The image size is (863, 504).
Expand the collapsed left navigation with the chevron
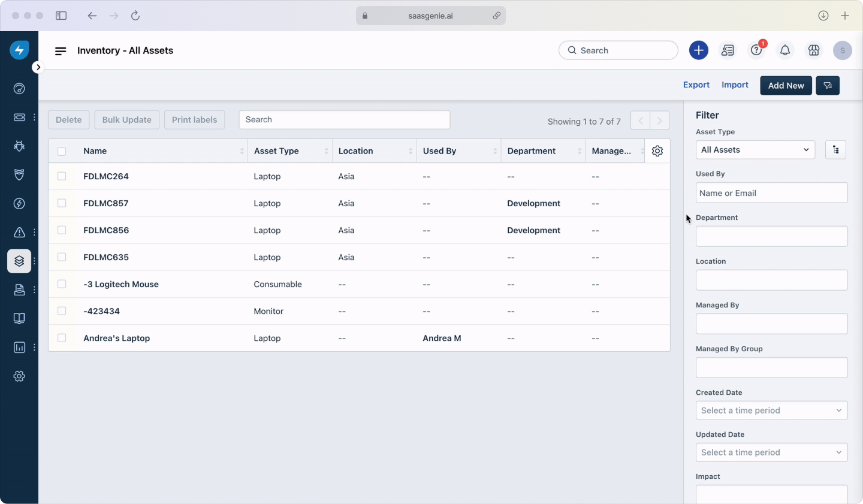[38, 67]
